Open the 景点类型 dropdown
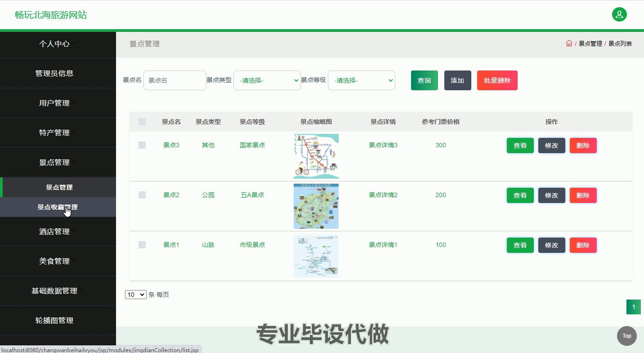 [267, 80]
